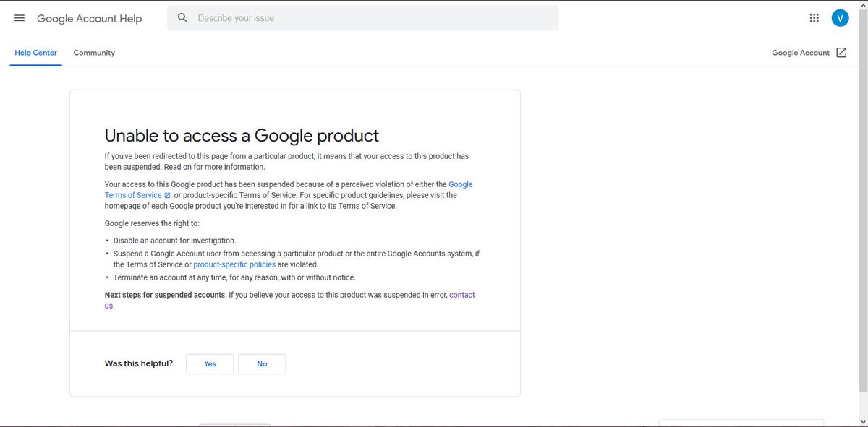Viewport: 868px width, 427px height.
Task: Switch to the Community tab
Action: 94,53
